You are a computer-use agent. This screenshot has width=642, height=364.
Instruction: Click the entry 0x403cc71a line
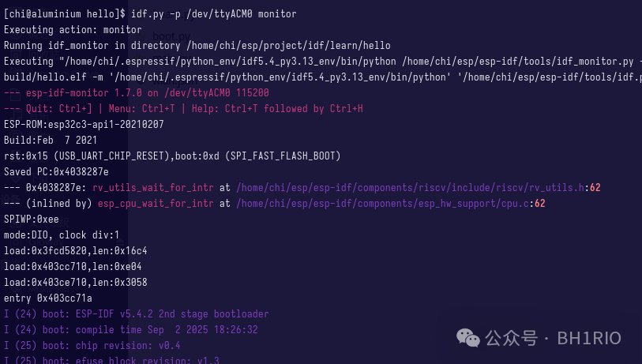coord(48,298)
